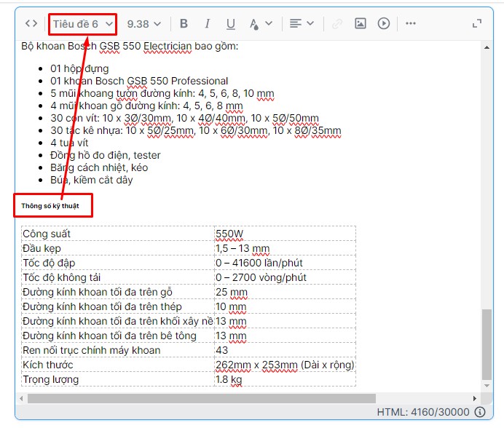Click the 'Ren nối trục chính máy khoan' cell
This screenshot has height=428, width=504.
click(x=118, y=350)
